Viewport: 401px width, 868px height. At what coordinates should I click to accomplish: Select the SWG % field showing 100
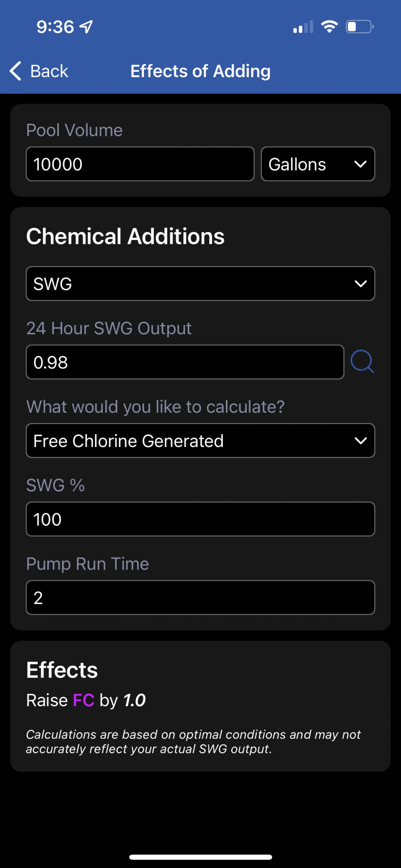[x=200, y=519]
